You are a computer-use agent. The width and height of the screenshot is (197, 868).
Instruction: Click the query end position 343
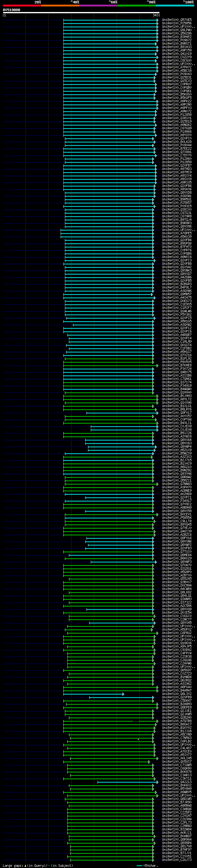[x=155, y=15]
